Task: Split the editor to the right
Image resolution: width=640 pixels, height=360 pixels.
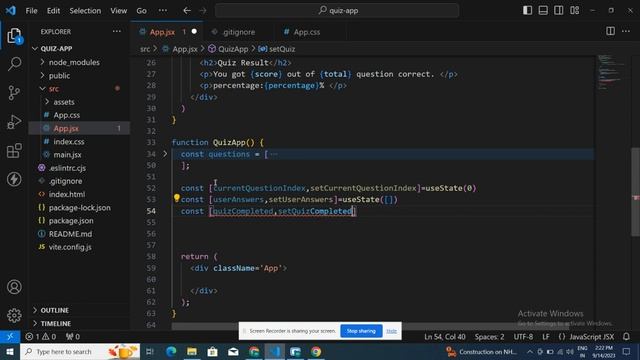Action: [610, 31]
